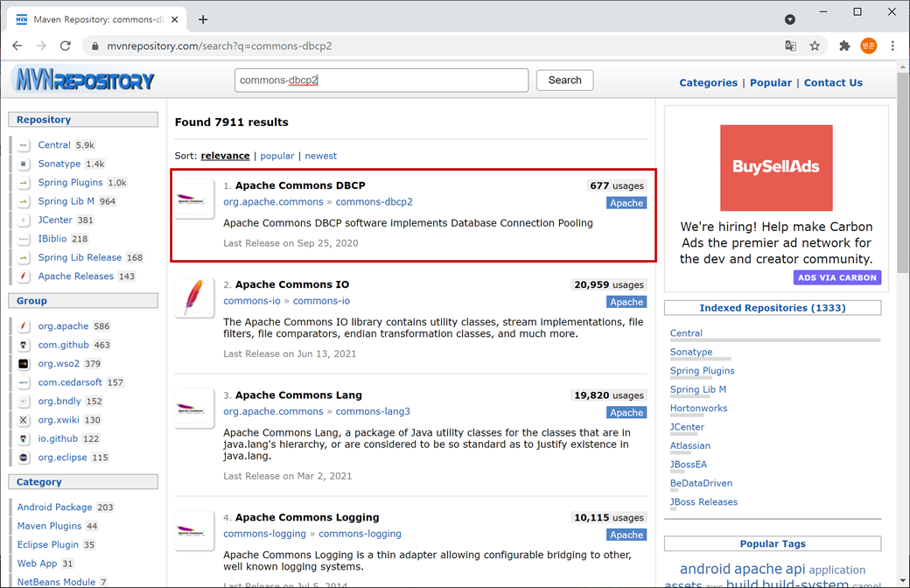Open the commons-dbcp2 artifact link

click(x=374, y=202)
